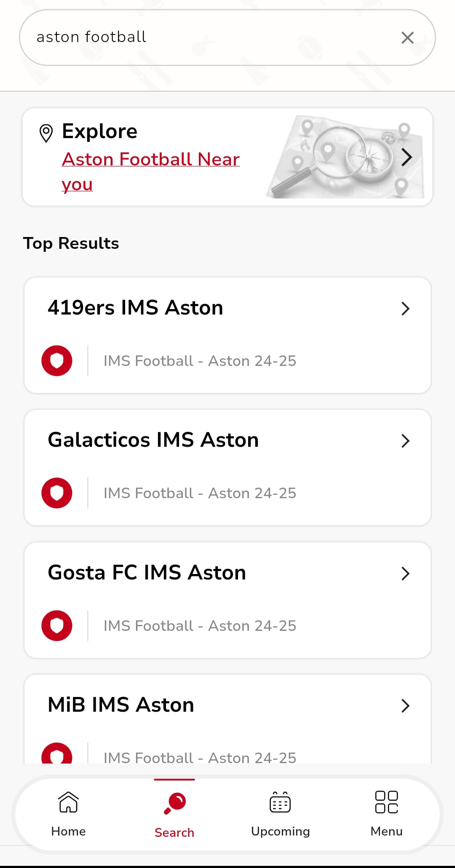
Task: Select the MiB IMS Aston result title
Action: 121,705
